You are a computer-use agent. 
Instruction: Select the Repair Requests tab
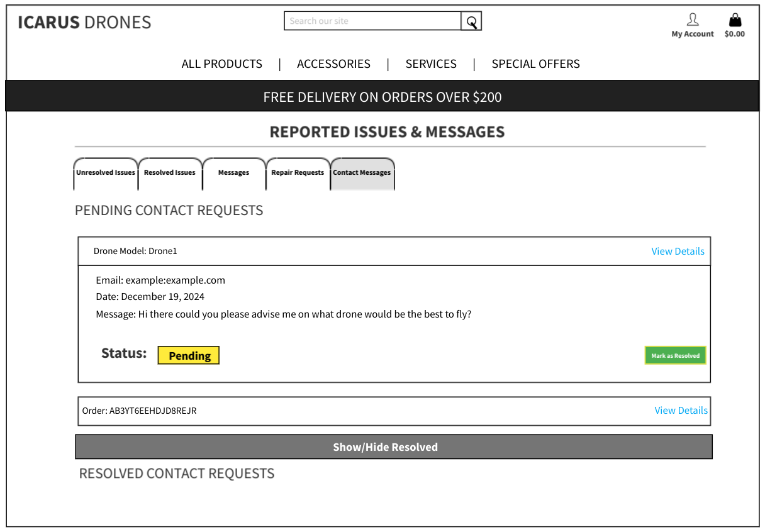pos(298,173)
